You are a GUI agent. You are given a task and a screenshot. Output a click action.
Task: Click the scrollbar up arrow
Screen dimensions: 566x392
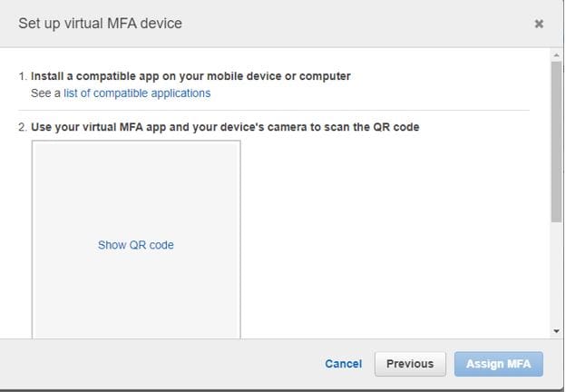(556, 55)
